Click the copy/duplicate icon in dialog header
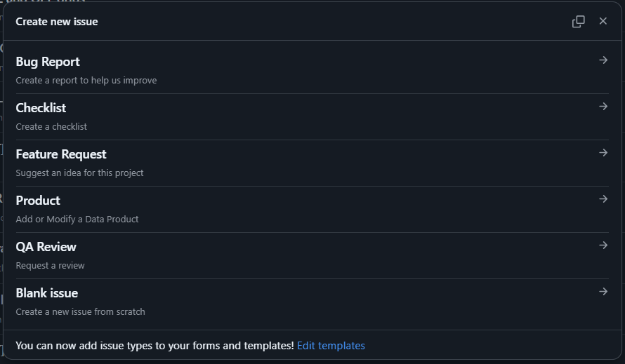The width and height of the screenshot is (625, 364). click(579, 22)
